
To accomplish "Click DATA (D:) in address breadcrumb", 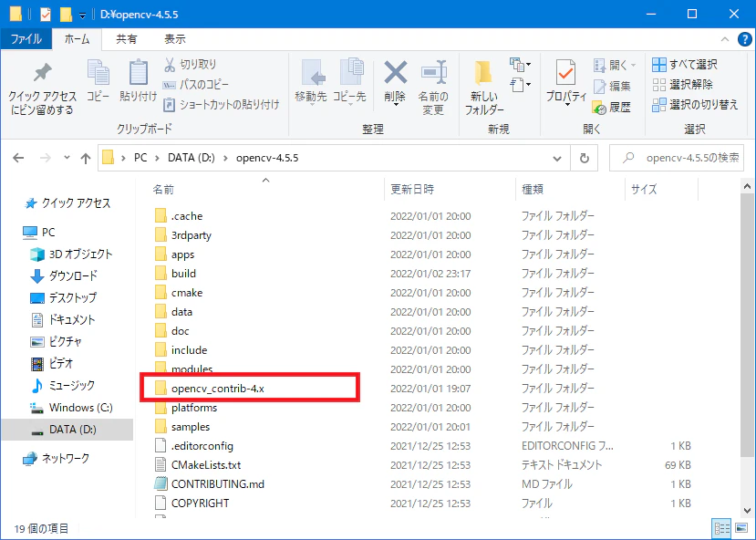I will tap(191, 158).
